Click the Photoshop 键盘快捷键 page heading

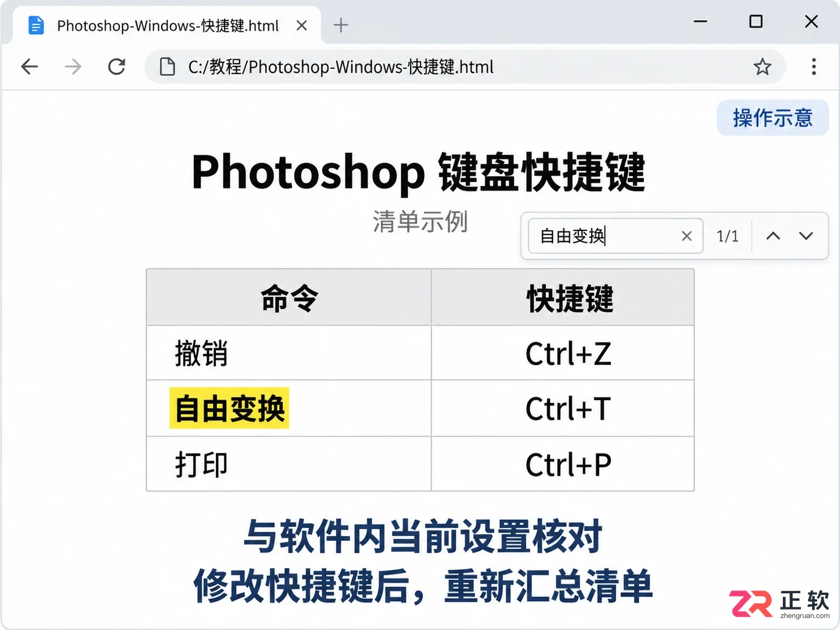point(419,172)
